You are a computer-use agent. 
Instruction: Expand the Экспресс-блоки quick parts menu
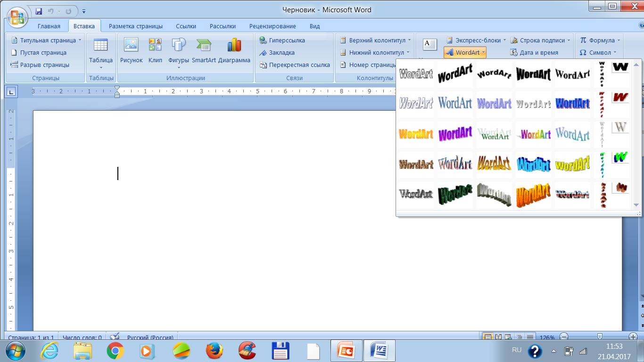tap(476, 41)
